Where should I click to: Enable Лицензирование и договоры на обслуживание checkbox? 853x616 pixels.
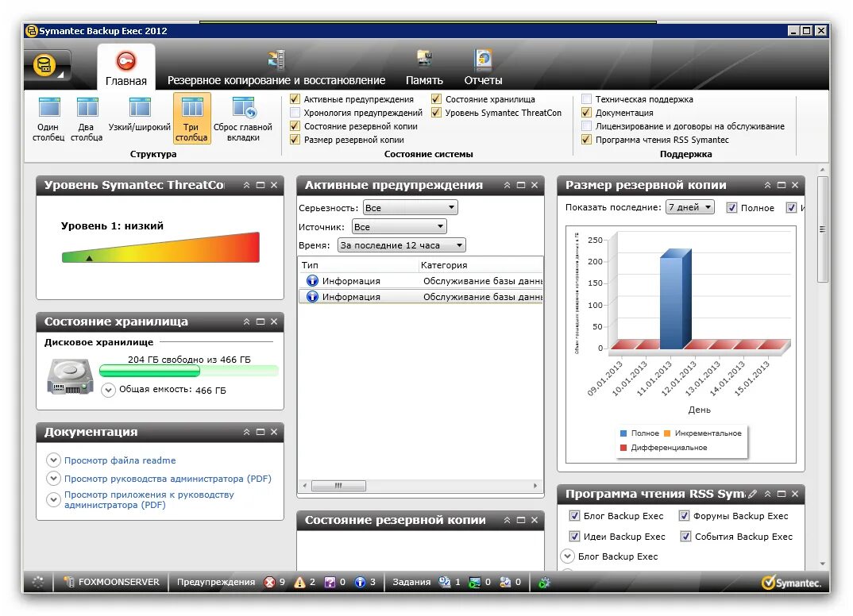[x=586, y=126]
